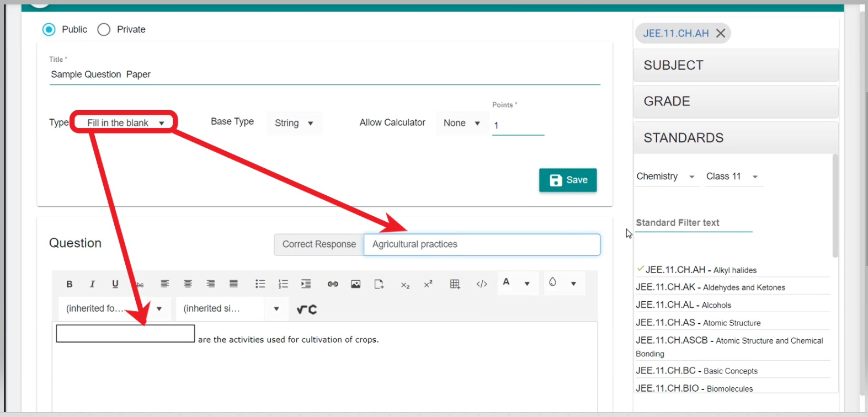Insert an image into the question
The image size is (868, 417).
click(356, 284)
